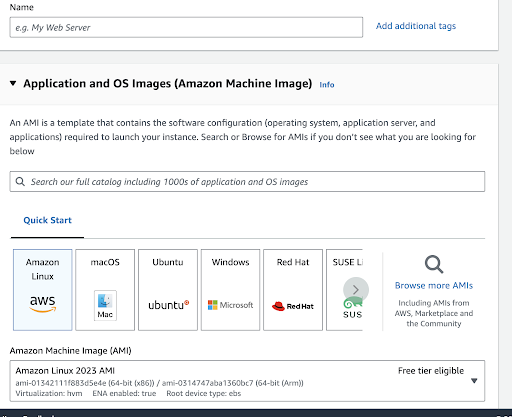Open the Info link beside Application and OS Images
This screenshot has width=512, height=417.
point(327,85)
